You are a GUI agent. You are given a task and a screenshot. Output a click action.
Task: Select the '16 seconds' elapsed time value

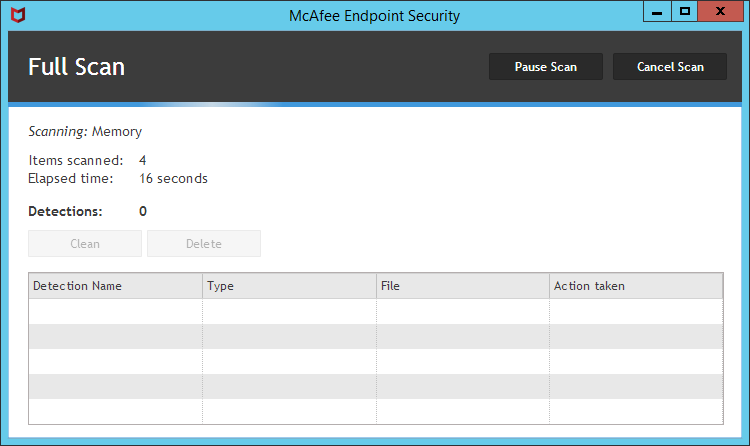click(x=174, y=178)
